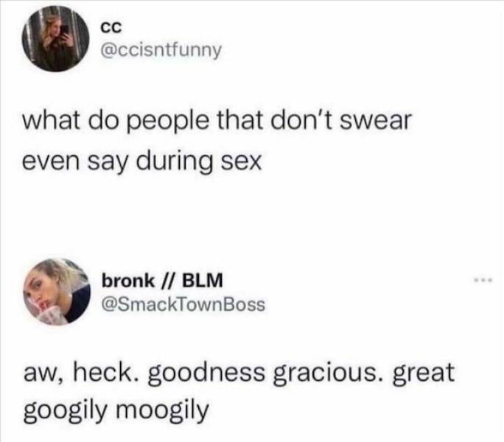504x442 pixels.
Task: Open bronk's profile picture avatar
Action: 57,292
